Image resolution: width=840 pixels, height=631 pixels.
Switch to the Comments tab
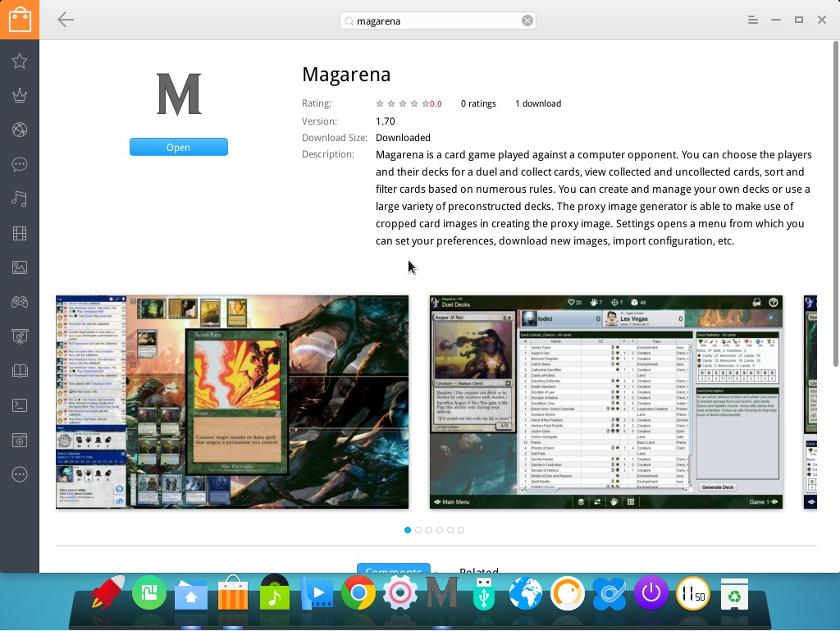click(x=394, y=569)
